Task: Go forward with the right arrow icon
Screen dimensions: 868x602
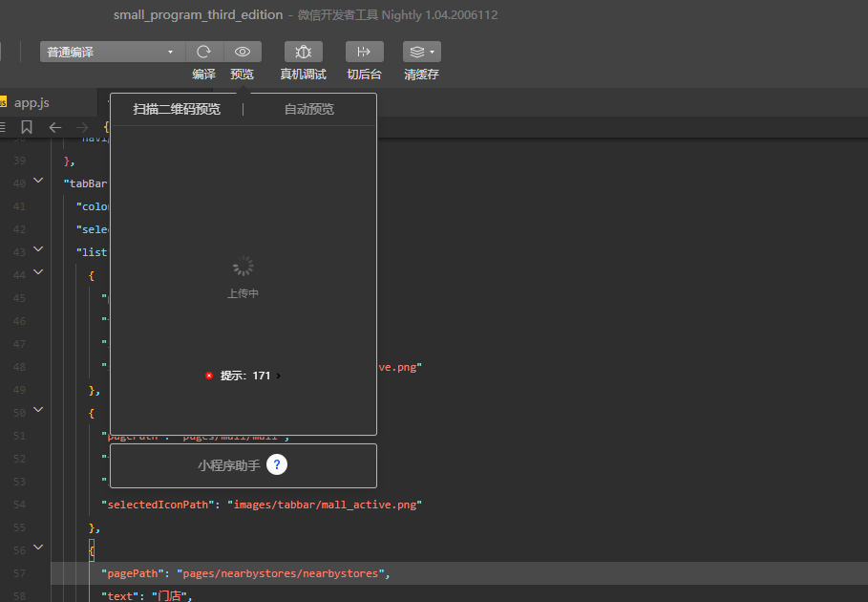Action: pyautogui.click(x=82, y=127)
